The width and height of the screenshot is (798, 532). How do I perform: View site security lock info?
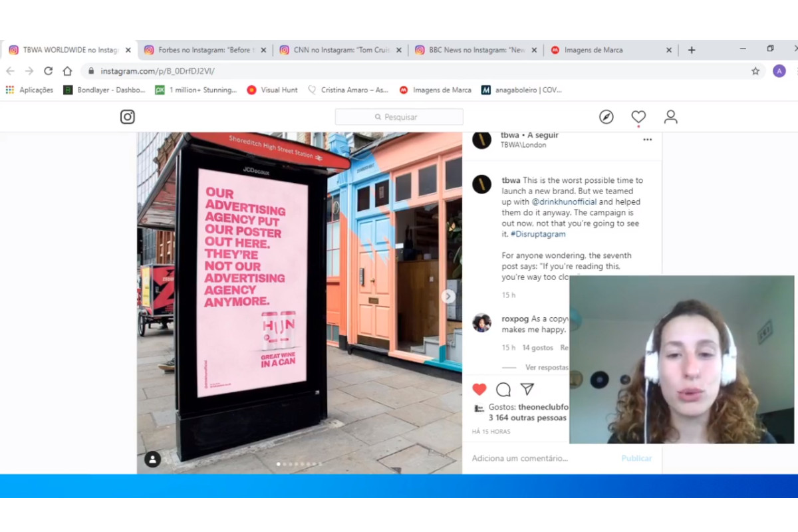tap(90, 71)
